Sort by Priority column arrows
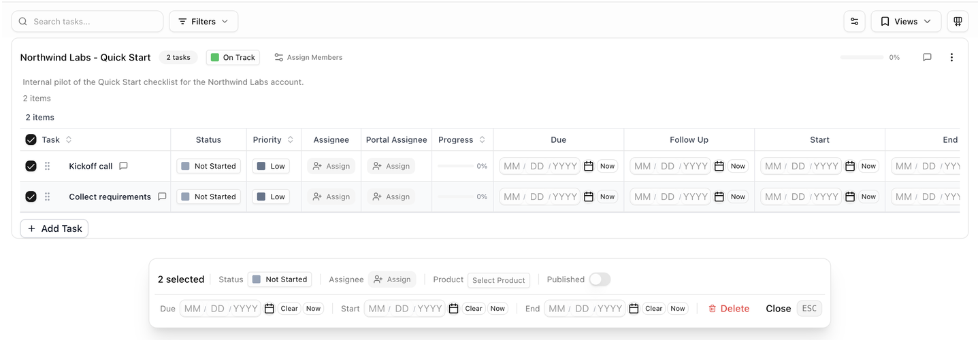The height and width of the screenshot is (340, 980). click(x=291, y=139)
